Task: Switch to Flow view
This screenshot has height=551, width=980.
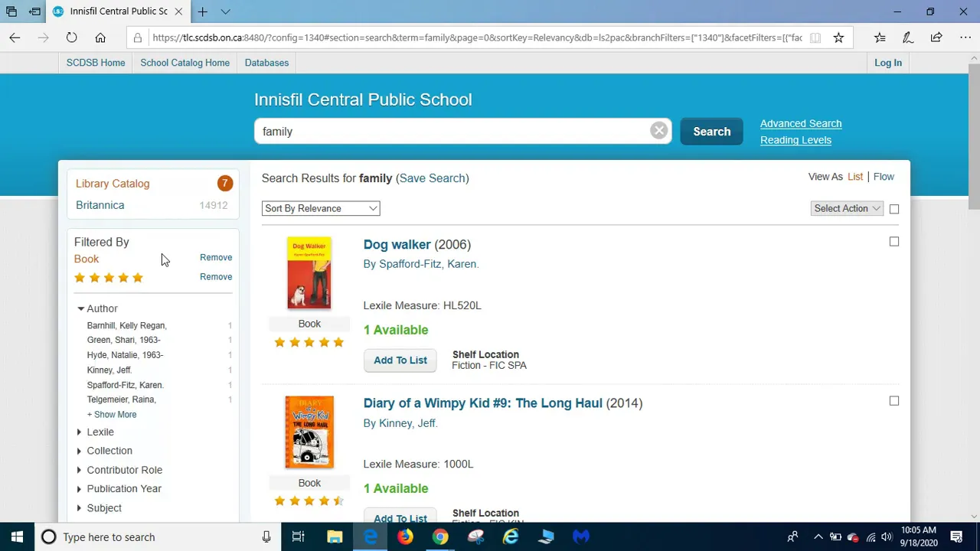Action: click(x=884, y=177)
